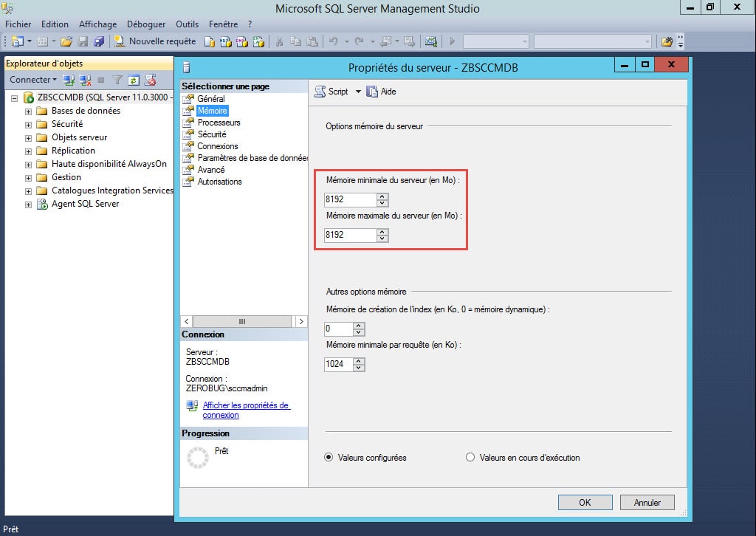Click the rightmost folder options toolbar icon
This screenshot has width=756, height=536.
667,41
